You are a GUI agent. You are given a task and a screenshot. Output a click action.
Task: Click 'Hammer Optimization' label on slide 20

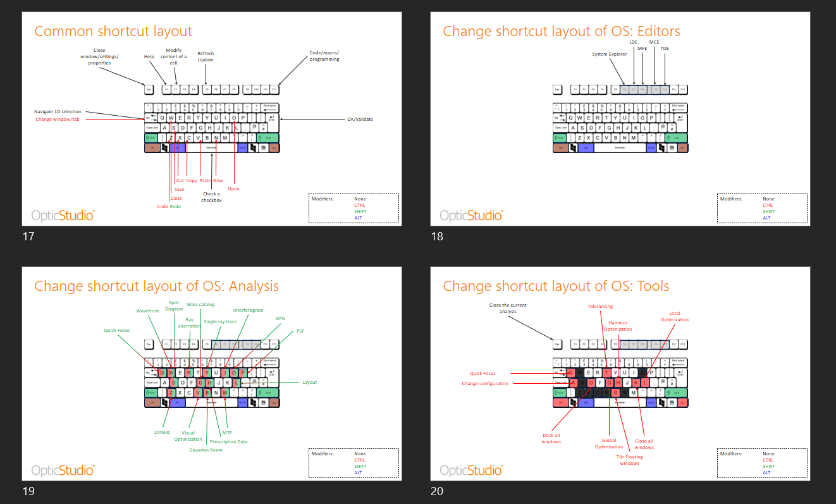(618, 326)
